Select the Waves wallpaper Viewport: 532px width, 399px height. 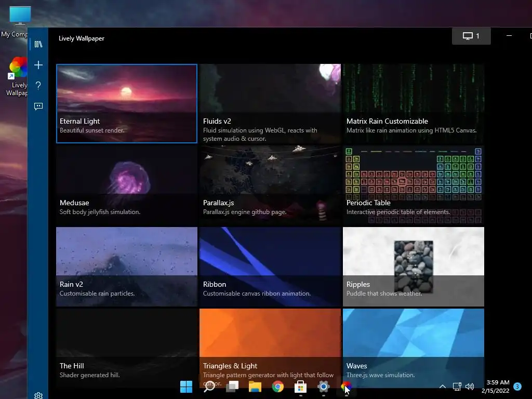[x=413, y=348]
